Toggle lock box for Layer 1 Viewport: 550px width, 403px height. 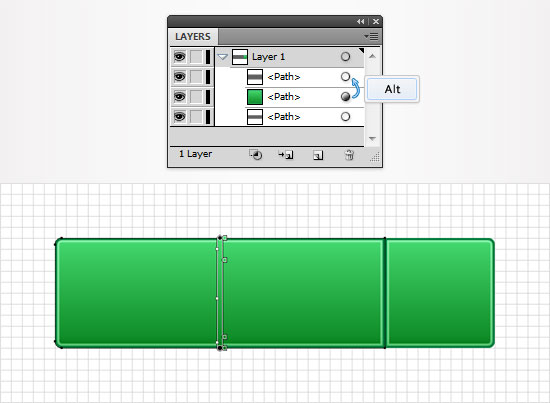196,56
